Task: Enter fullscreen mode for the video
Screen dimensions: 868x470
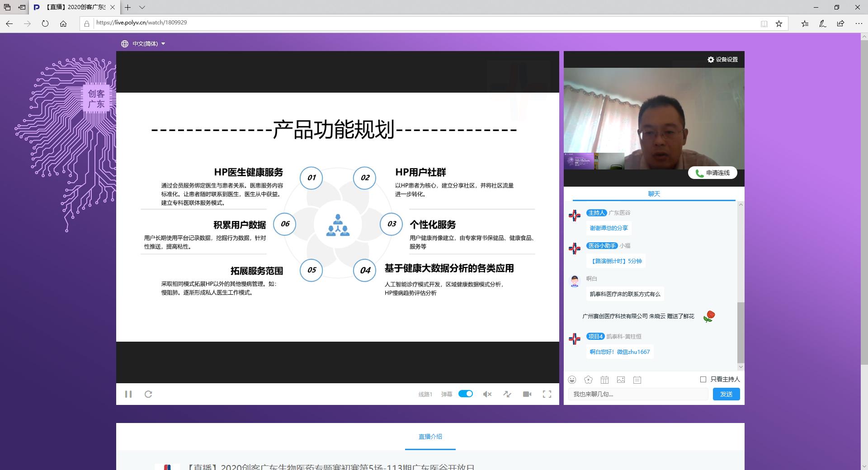Action: click(x=547, y=394)
